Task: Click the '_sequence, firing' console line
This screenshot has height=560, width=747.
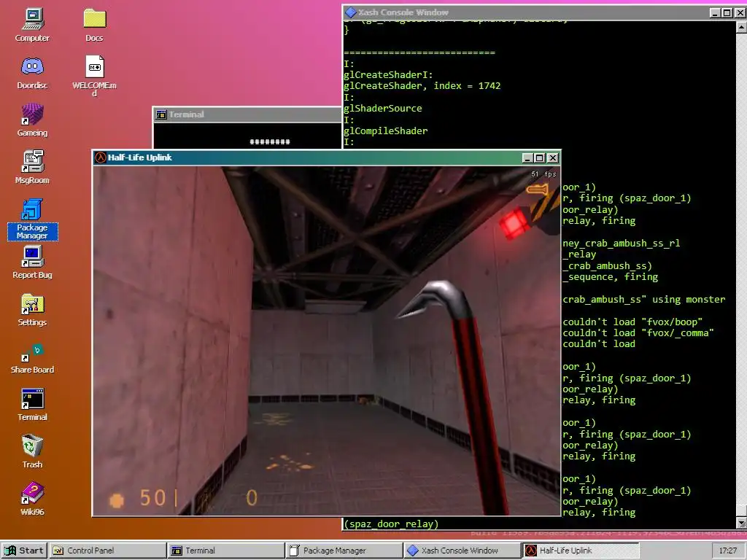Action: pos(611,277)
